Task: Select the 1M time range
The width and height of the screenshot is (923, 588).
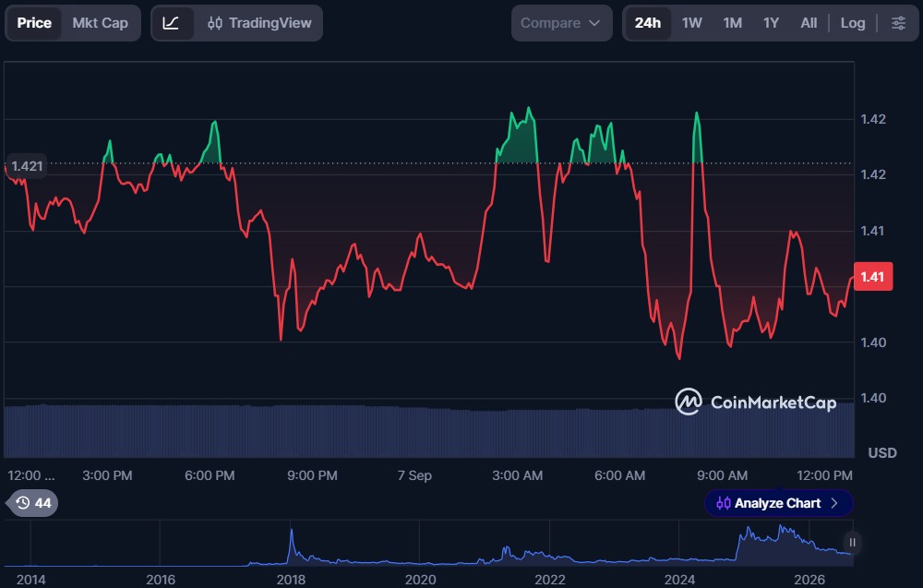Action: [x=732, y=23]
